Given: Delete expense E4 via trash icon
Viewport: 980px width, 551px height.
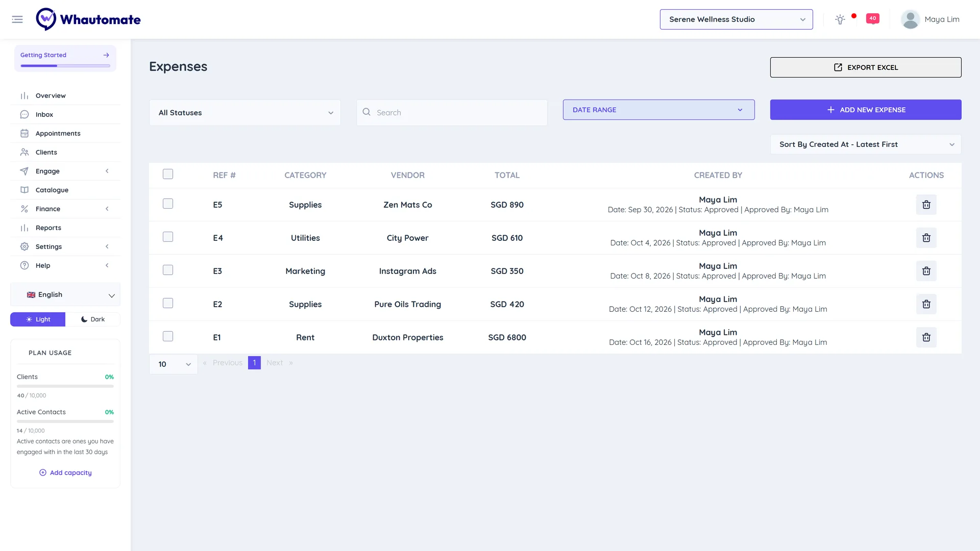Looking at the screenshot, I should [x=926, y=238].
